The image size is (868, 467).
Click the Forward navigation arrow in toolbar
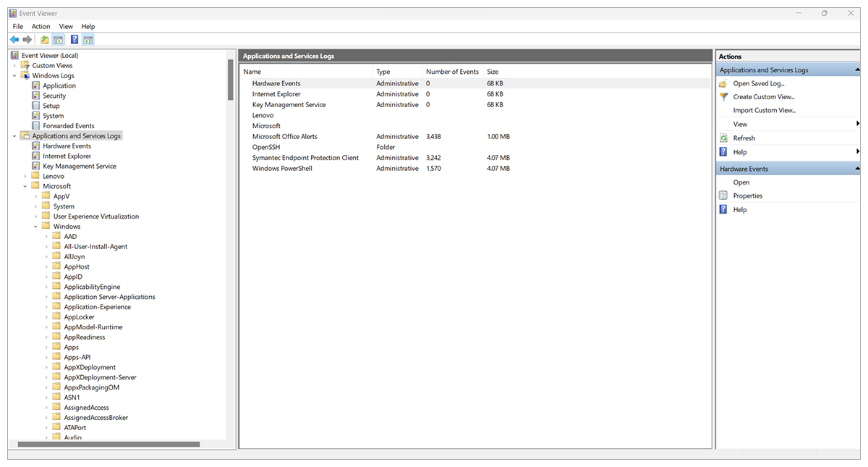point(27,39)
